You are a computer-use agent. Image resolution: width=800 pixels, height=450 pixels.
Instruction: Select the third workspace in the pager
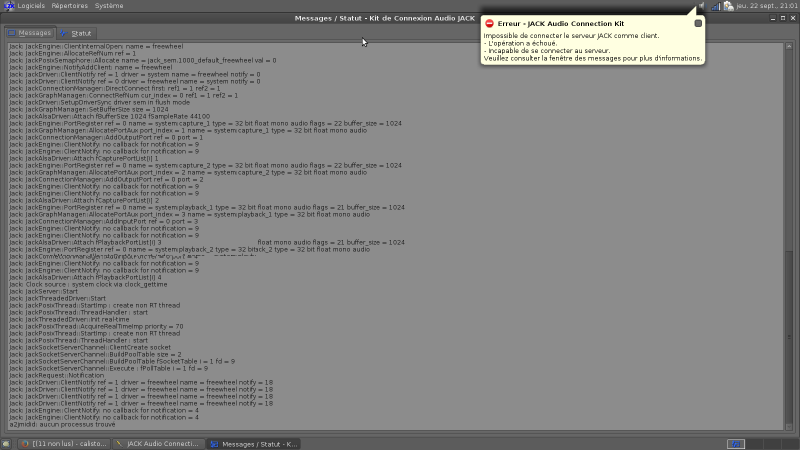coord(771,444)
